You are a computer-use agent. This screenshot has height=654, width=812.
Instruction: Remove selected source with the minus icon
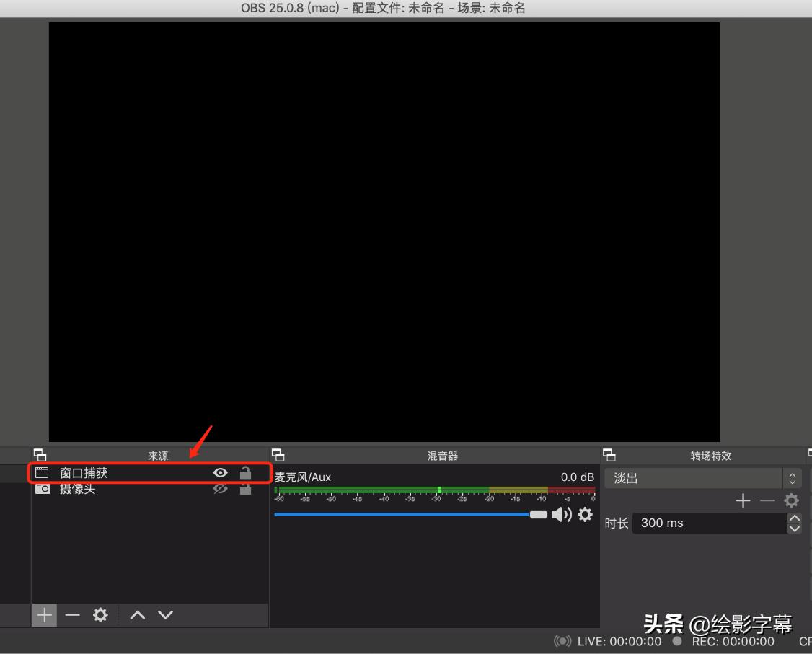(x=71, y=615)
